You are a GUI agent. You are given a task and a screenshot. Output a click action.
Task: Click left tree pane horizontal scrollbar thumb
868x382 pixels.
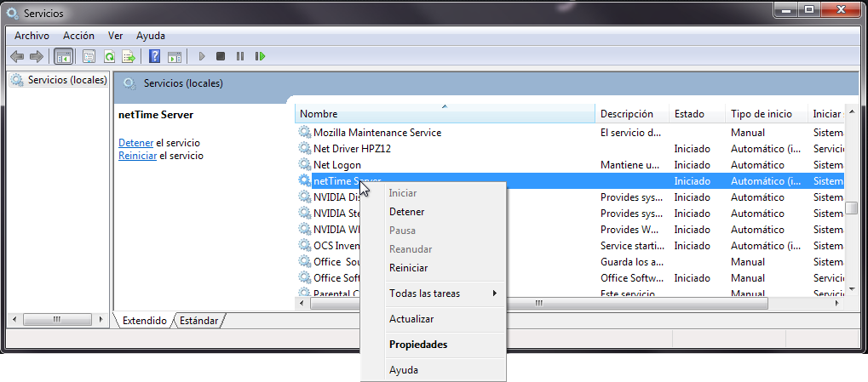click(56, 320)
